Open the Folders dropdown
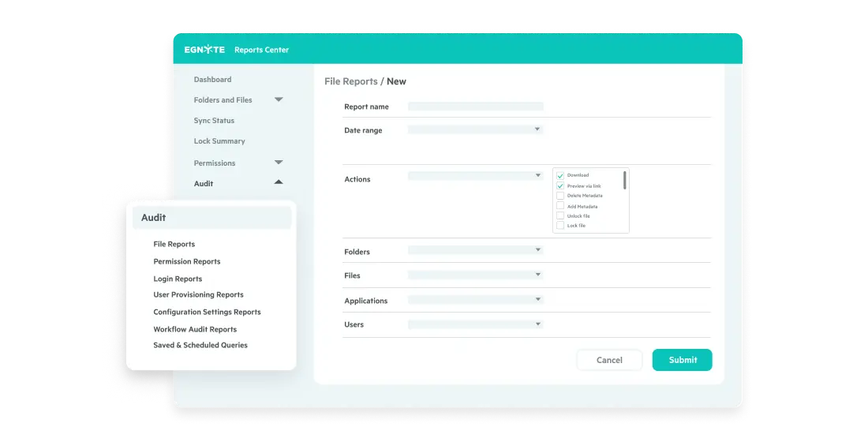Viewport: 868px width, 442px height. click(x=476, y=250)
